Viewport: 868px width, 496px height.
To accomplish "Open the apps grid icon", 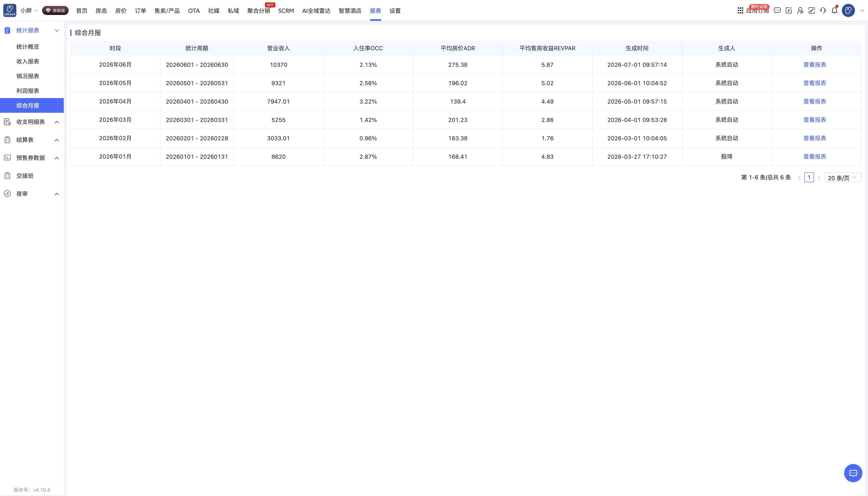I will [x=740, y=11].
